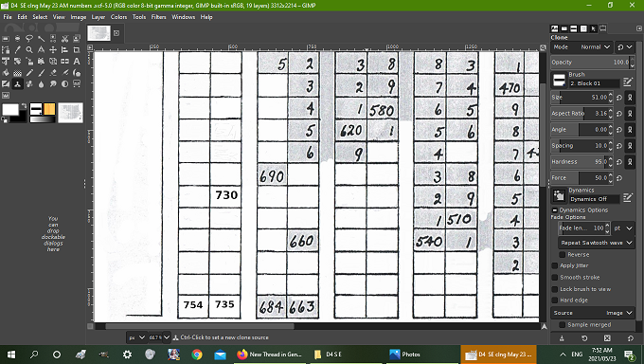Enable the Apply Jitter checkbox
The height and width of the screenshot is (364, 644).
[x=555, y=265]
